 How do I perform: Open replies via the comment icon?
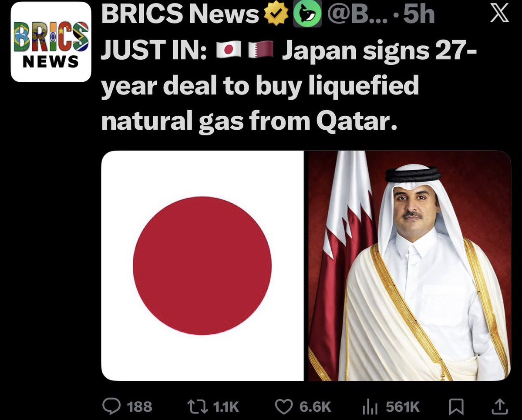[111, 407]
